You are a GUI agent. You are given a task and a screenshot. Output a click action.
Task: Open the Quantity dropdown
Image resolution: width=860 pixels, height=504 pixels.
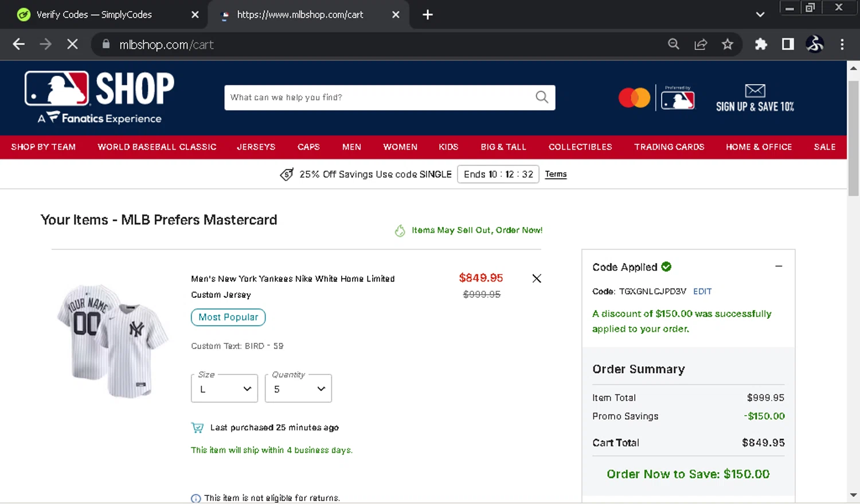click(298, 389)
